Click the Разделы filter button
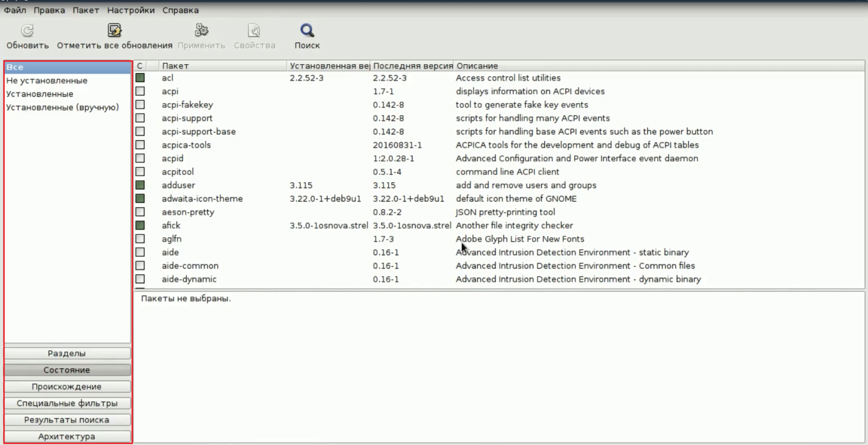868x445 pixels. coord(67,354)
